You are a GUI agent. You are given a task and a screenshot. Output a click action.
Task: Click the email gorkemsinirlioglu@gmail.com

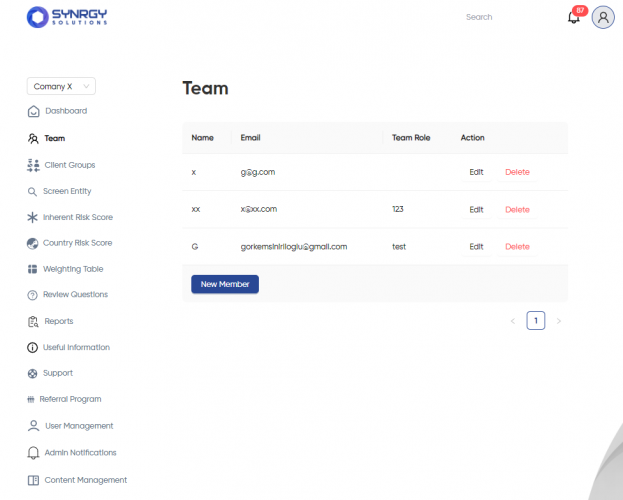[294, 247]
